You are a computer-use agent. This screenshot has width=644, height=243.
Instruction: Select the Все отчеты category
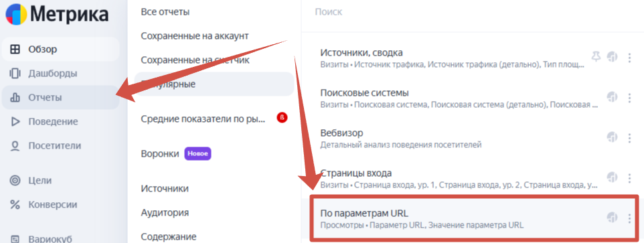click(165, 12)
